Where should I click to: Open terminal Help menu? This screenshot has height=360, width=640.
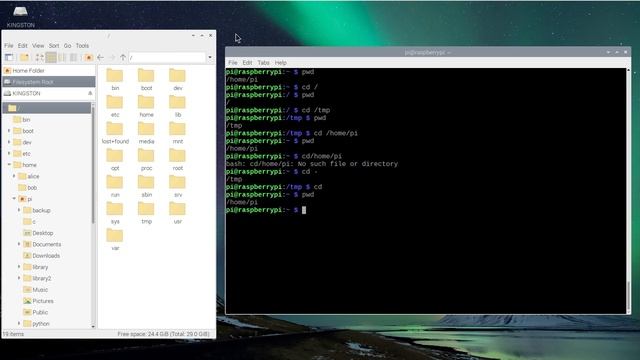pos(280,63)
